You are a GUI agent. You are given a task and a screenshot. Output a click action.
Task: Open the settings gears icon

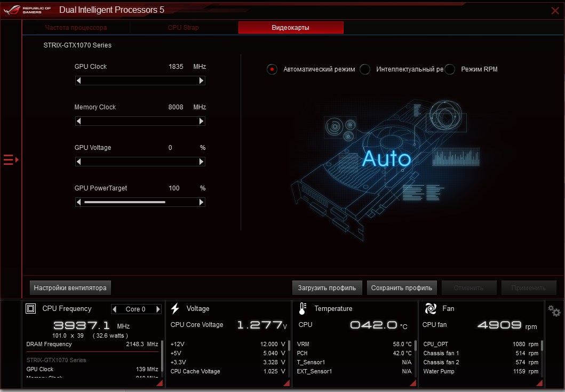click(554, 310)
